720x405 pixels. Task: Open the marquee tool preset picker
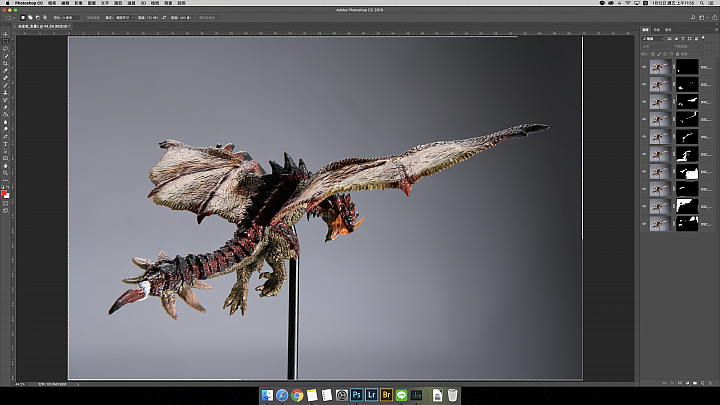[10, 17]
